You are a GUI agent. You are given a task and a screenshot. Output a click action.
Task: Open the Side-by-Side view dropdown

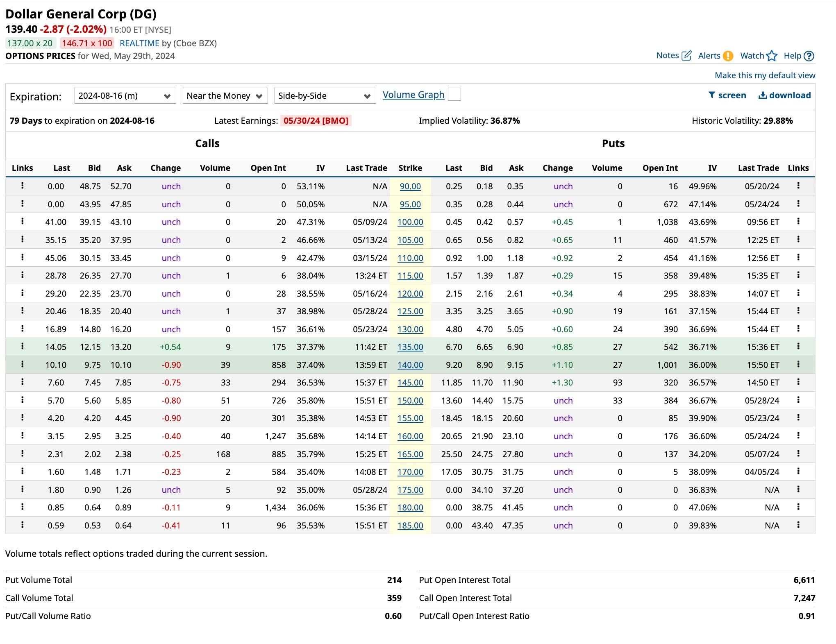click(325, 96)
